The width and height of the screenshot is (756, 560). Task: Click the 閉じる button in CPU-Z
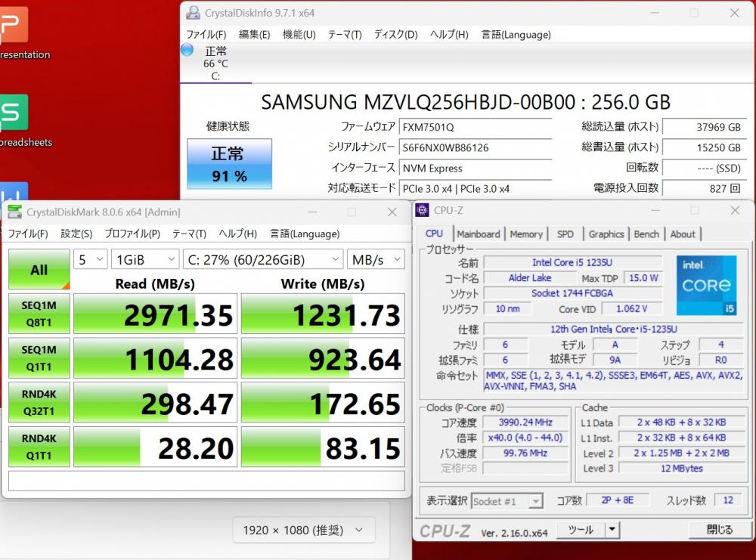(x=719, y=530)
